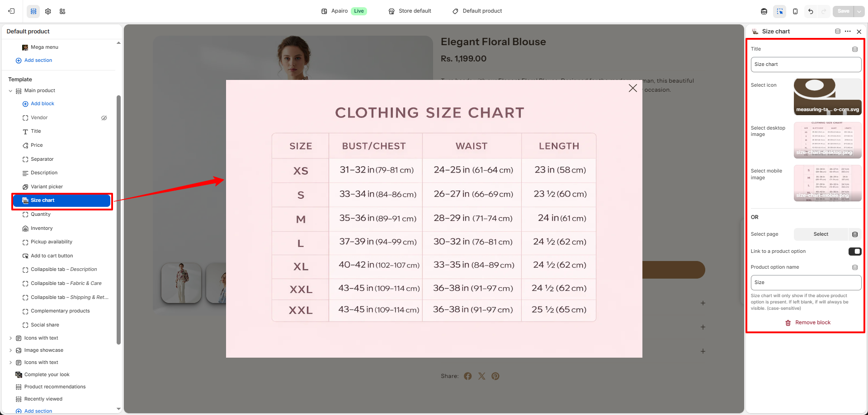Select the Quantity block
Screen dimensions: 868x415
pyautogui.click(x=41, y=214)
